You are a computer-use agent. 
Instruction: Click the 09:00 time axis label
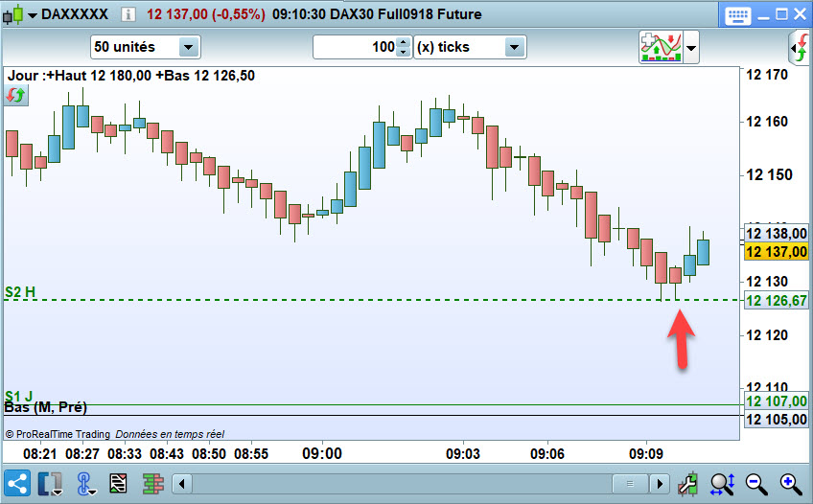322,454
